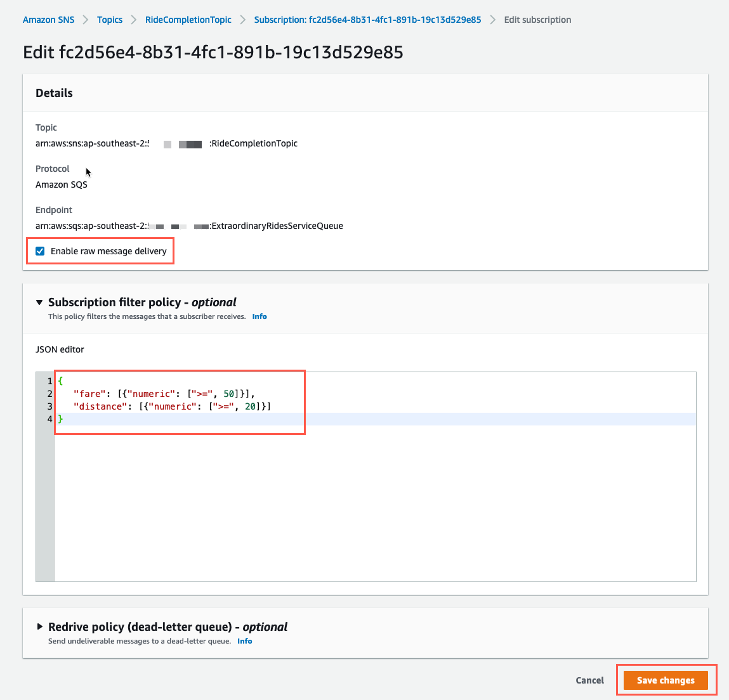Click line number 1 in editor gutter
Viewport: 729px width, 700px height.
(49, 381)
